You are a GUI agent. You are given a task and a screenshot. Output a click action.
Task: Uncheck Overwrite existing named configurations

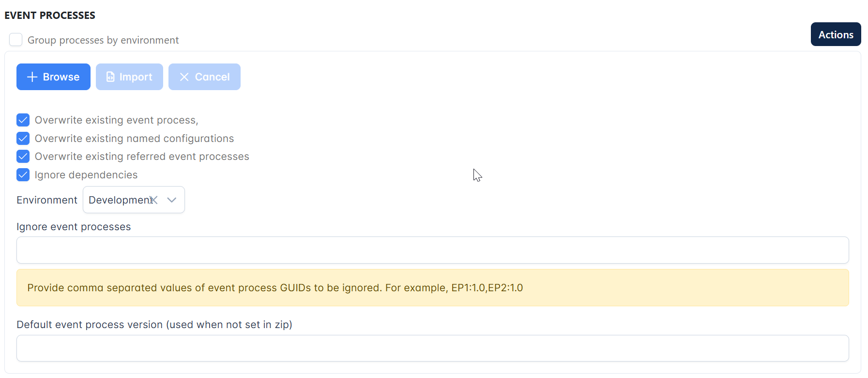click(23, 139)
